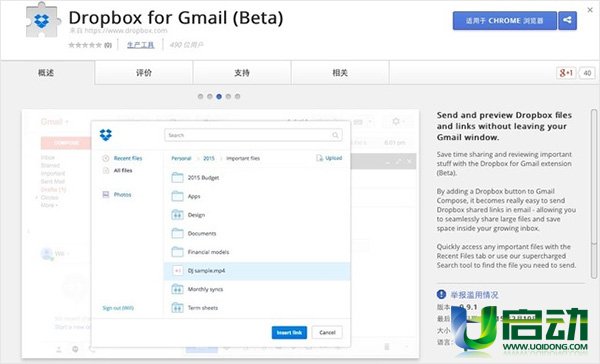Select the second carousel dot
This screenshot has height=364, width=600.
point(210,96)
